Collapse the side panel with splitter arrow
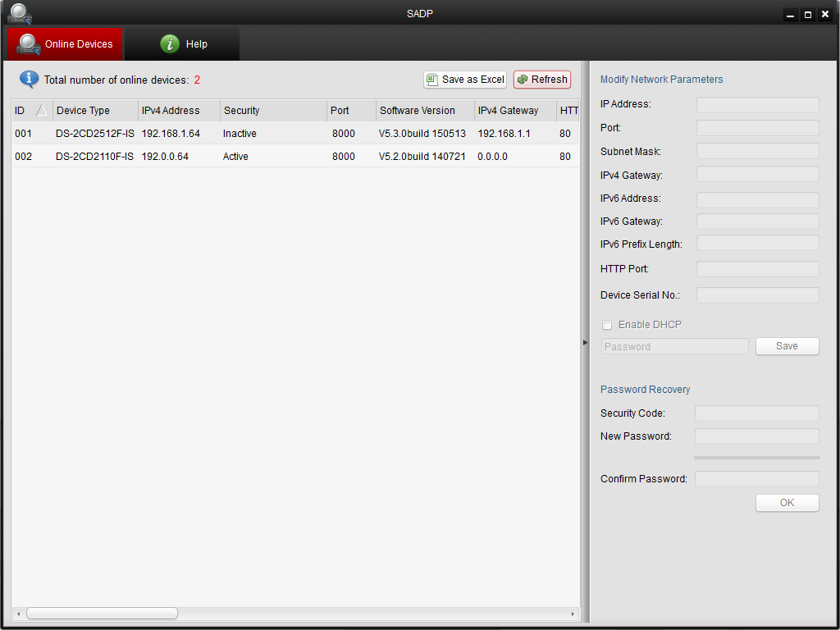The height and width of the screenshot is (630, 840). [x=585, y=342]
